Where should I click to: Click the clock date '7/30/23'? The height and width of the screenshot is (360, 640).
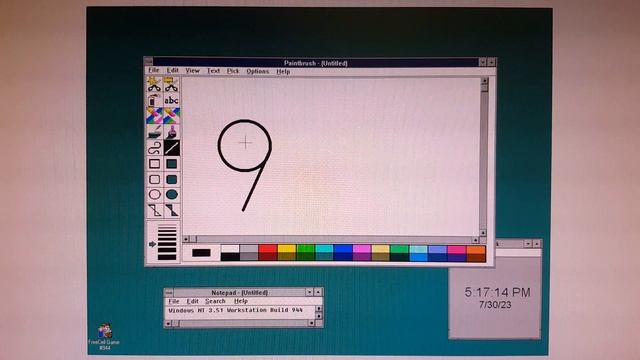coord(495,305)
